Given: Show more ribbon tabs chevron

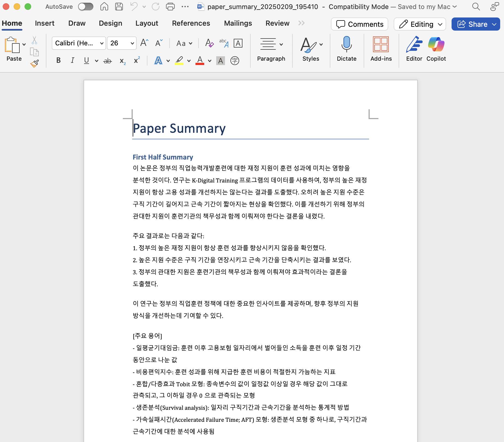Looking at the screenshot, I should (x=301, y=23).
